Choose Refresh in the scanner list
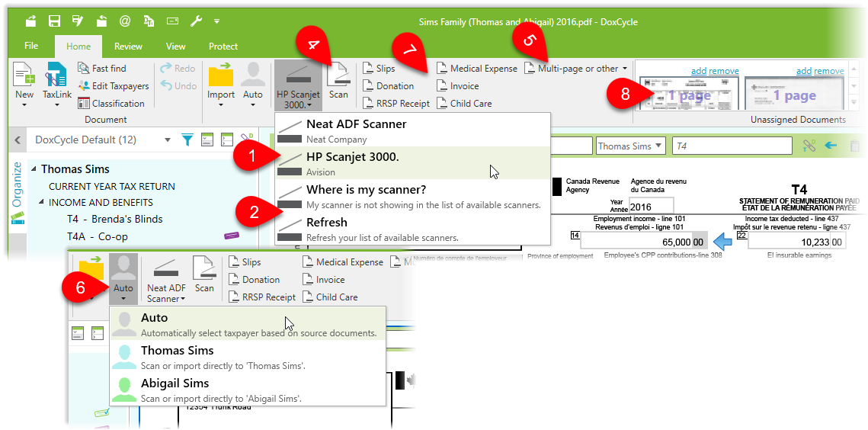The height and width of the screenshot is (430, 868). [412, 228]
